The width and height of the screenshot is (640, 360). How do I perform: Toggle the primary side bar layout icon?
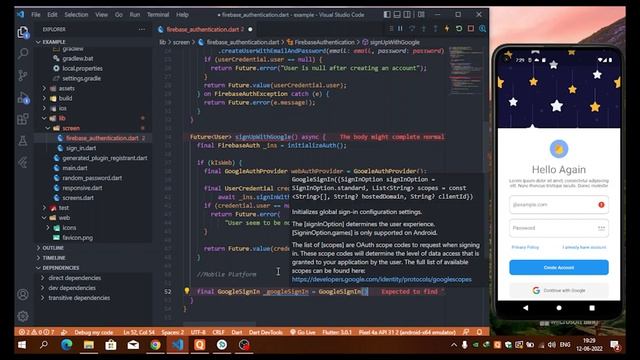(x=387, y=15)
